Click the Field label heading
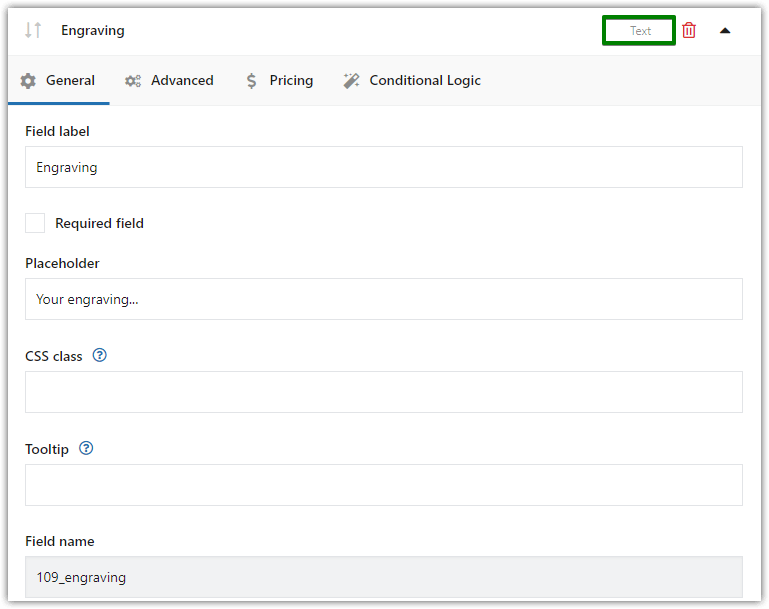 [x=57, y=131]
